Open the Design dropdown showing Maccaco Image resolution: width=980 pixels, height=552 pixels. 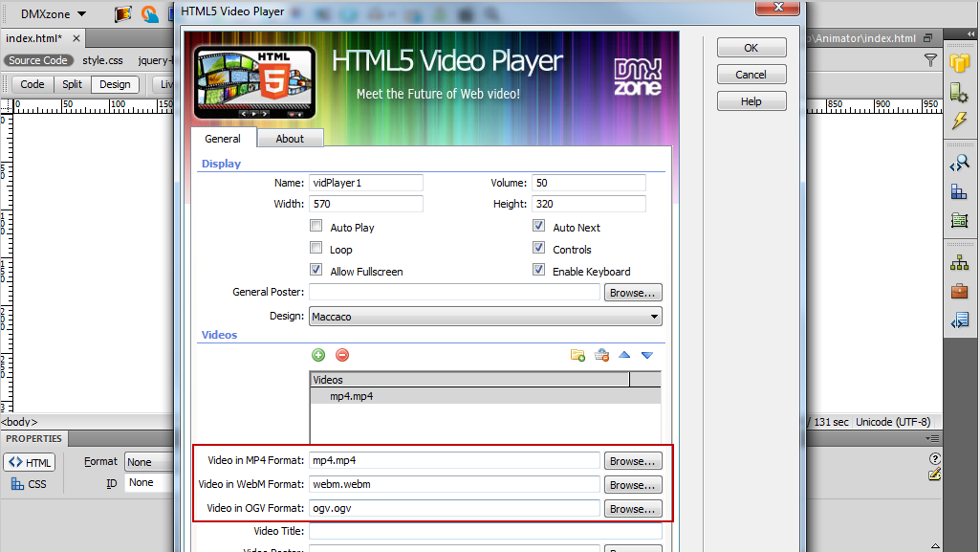click(x=485, y=317)
